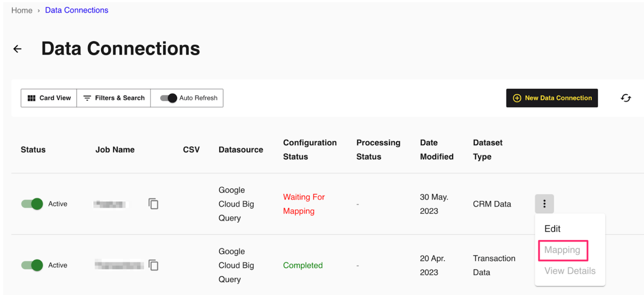The width and height of the screenshot is (644, 295).
Task: Copy the first row's job name
Action: [153, 204]
